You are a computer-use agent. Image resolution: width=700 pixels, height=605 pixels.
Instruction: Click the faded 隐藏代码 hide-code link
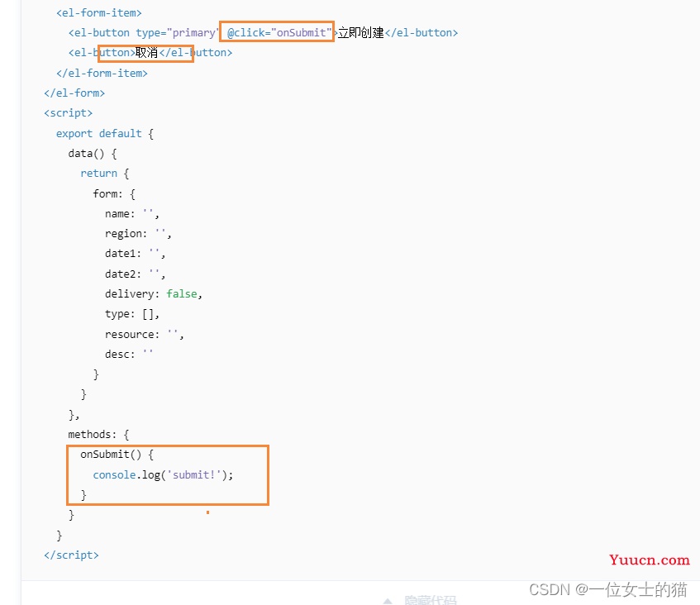pyautogui.click(x=431, y=600)
